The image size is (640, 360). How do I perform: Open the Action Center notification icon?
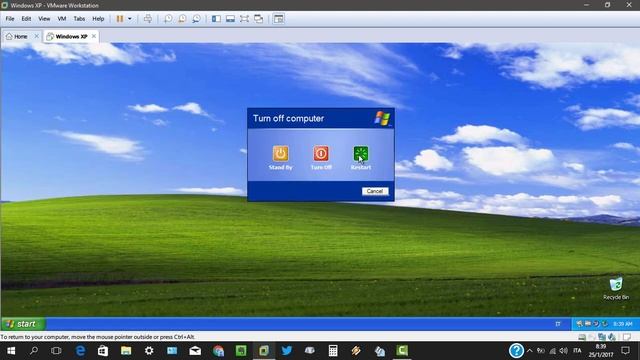[x=625, y=351]
